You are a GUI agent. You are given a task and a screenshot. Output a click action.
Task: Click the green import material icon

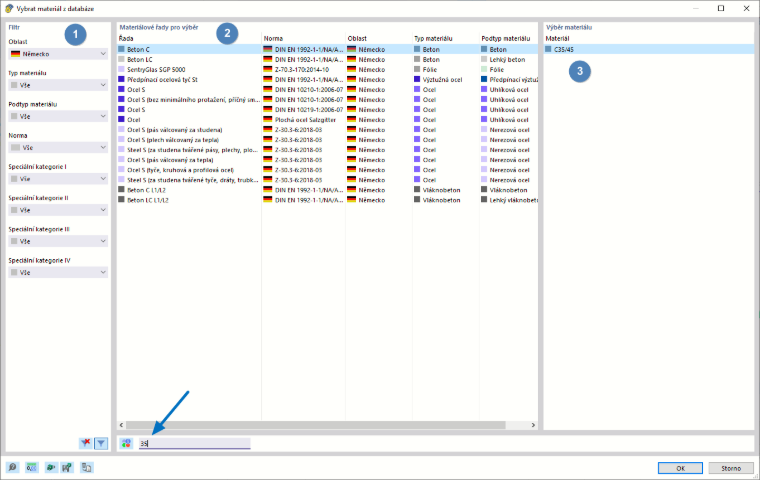[50, 467]
